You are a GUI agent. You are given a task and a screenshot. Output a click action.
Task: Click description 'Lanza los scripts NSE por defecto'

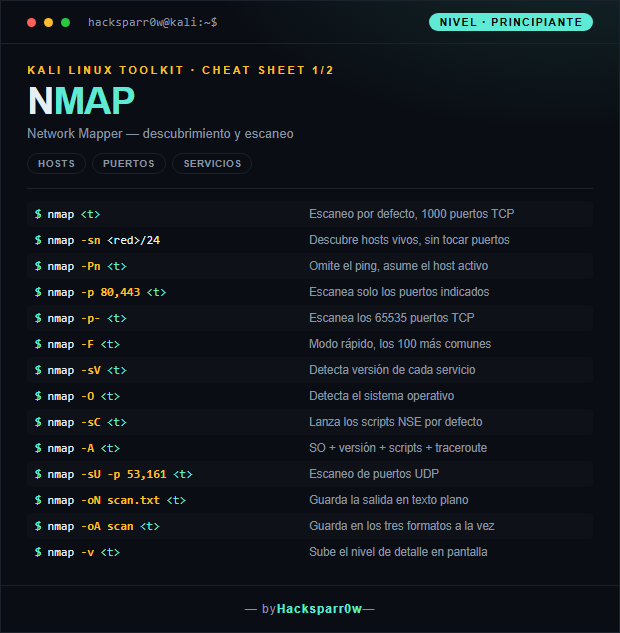(x=396, y=422)
